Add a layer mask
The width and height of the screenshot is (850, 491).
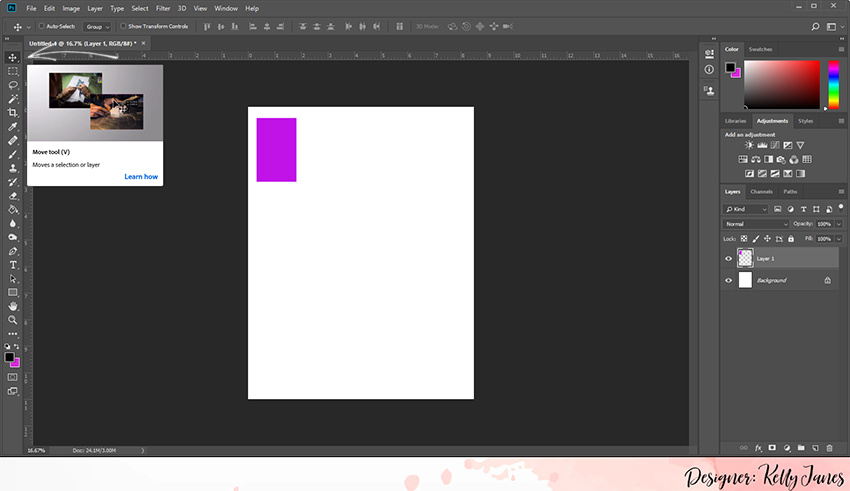pyautogui.click(x=772, y=448)
